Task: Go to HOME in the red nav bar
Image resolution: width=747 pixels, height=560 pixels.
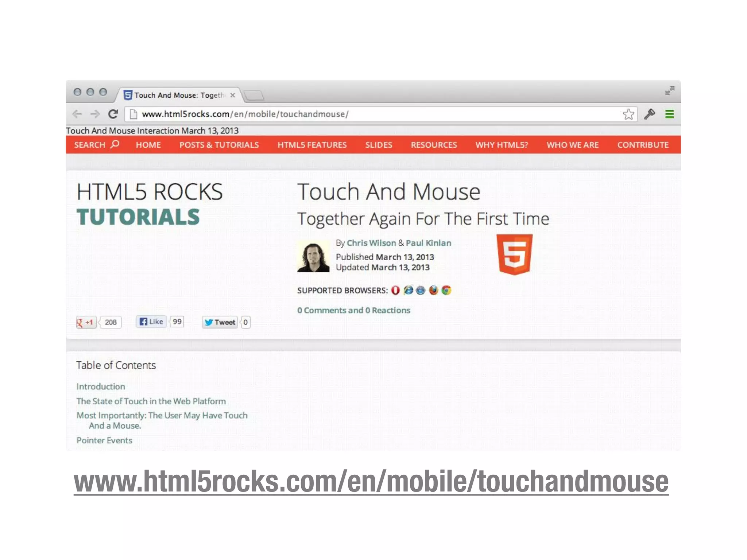Action: click(148, 145)
